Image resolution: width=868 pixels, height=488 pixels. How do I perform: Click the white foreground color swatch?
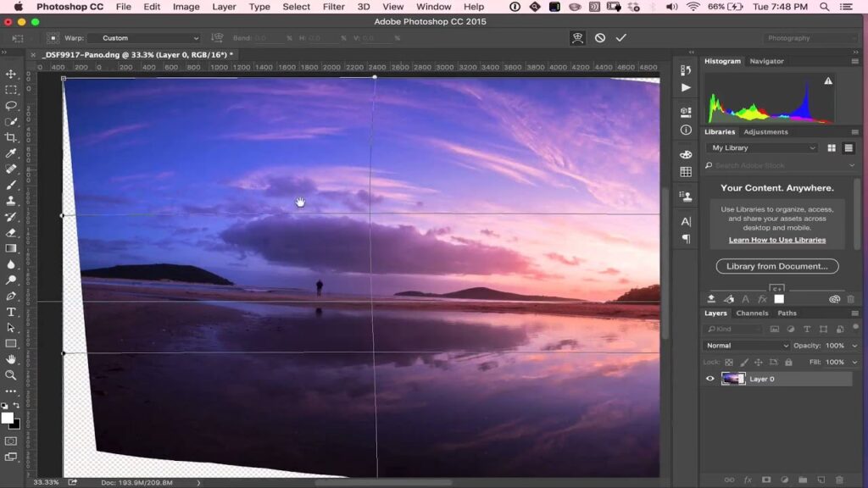click(8, 418)
